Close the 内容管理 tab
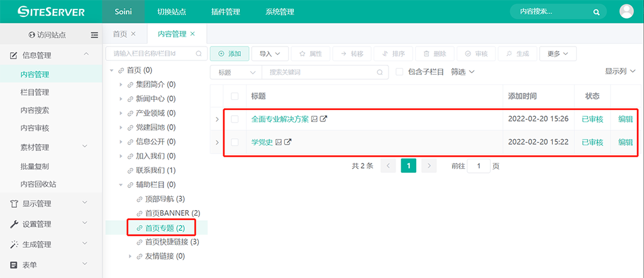Screen dimensions: 644x278 click(x=192, y=34)
